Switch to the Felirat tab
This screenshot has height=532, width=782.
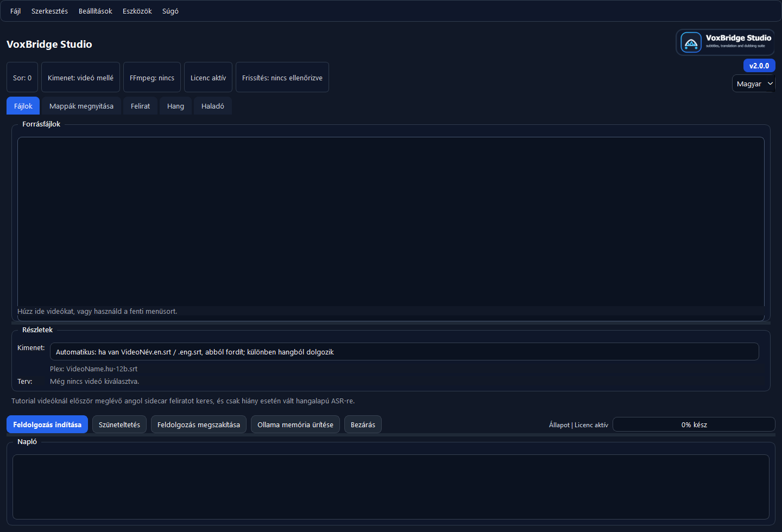pyautogui.click(x=140, y=106)
